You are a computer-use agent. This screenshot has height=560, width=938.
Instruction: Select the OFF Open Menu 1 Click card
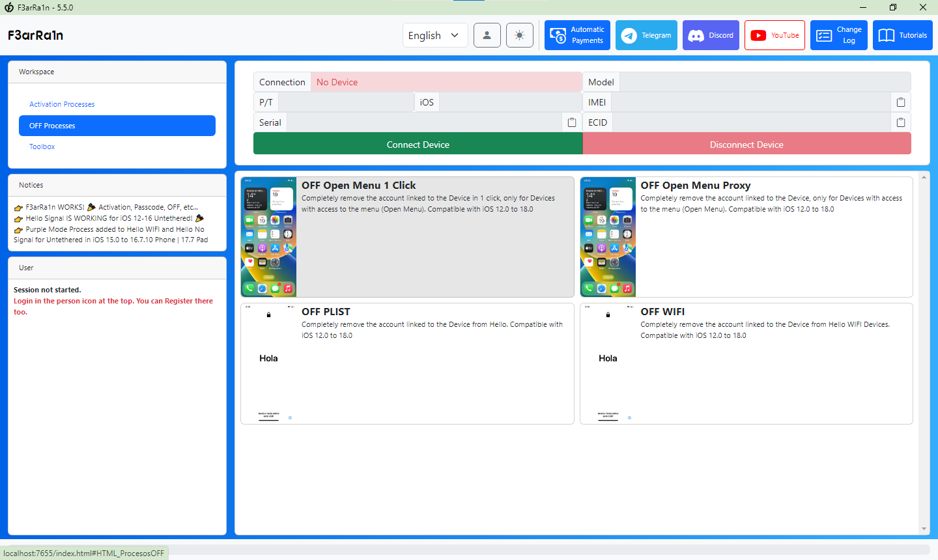click(x=407, y=237)
